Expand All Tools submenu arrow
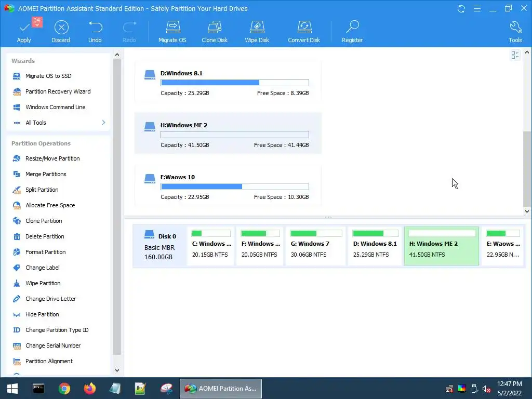Screen dimensions: 532x399 [103, 123]
